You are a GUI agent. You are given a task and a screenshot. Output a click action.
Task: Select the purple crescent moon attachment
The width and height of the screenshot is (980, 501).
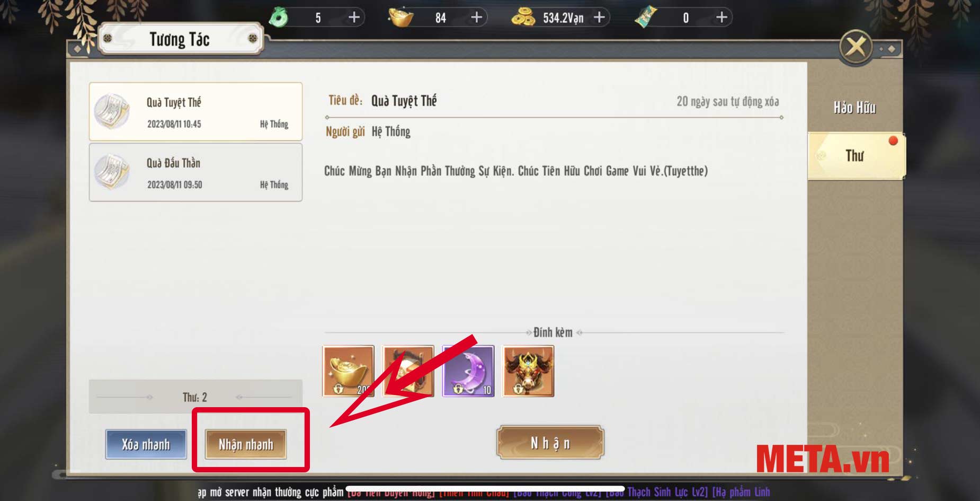point(468,371)
